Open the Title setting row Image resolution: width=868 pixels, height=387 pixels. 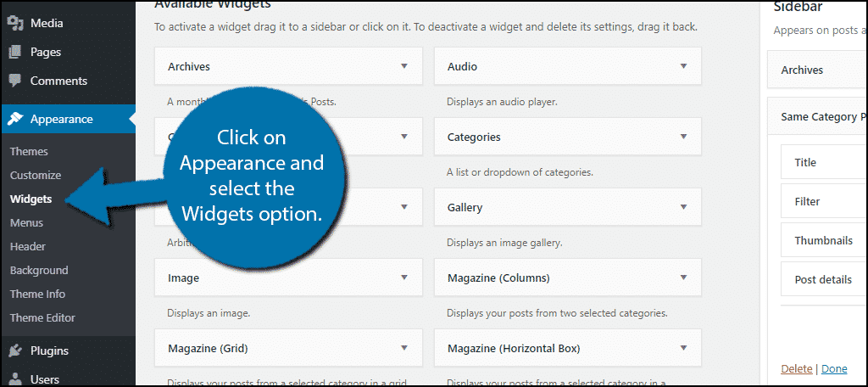[824, 162]
